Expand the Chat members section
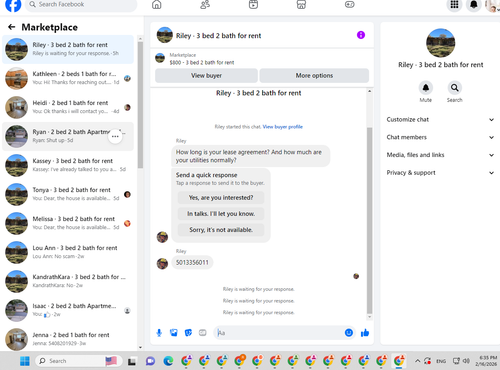 point(440,137)
